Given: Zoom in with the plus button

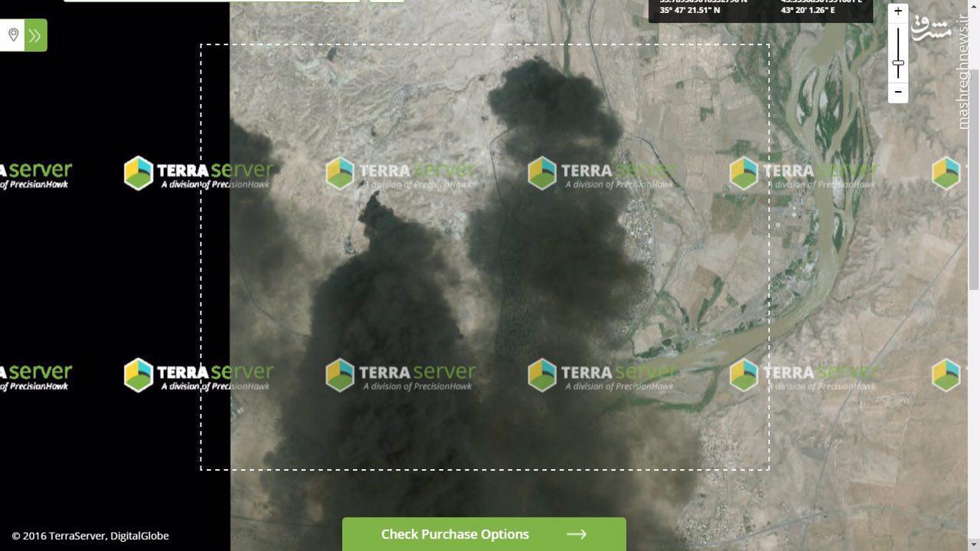Looking at the screenshot, I should 898,11.
